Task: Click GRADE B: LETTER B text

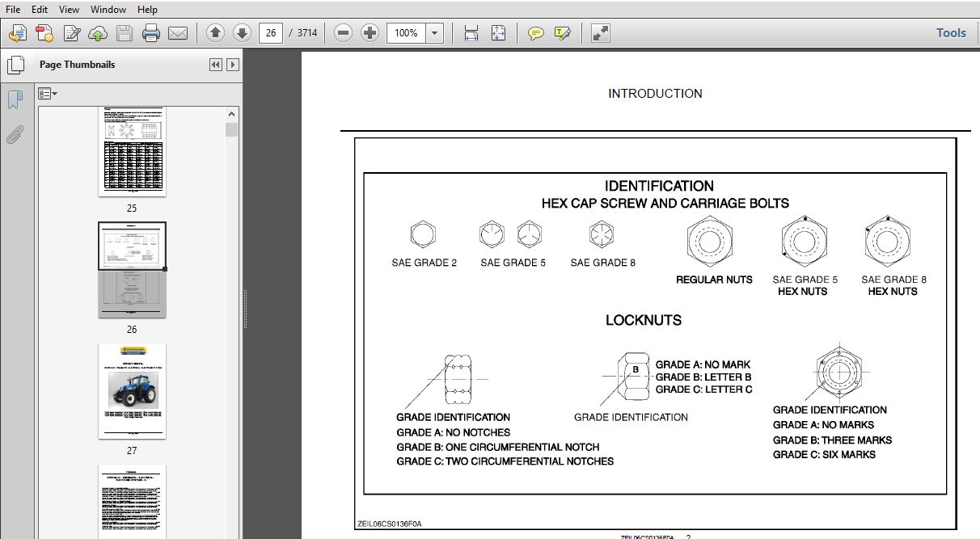Action: coord(703,377)
